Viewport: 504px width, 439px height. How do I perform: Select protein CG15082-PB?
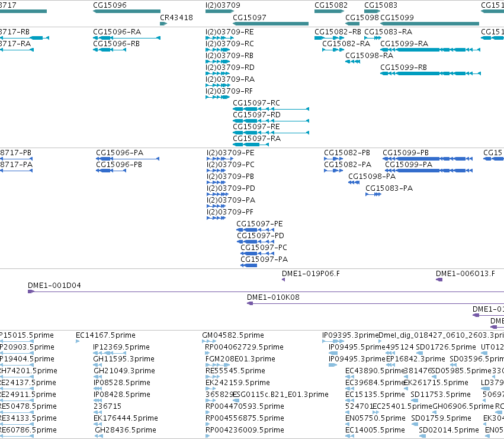[347, 153]
